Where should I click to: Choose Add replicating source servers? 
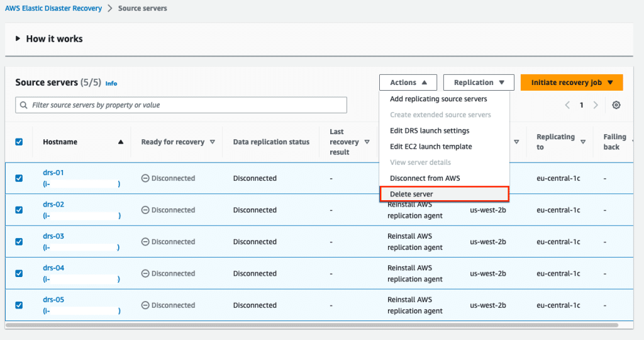coord(438,99)
